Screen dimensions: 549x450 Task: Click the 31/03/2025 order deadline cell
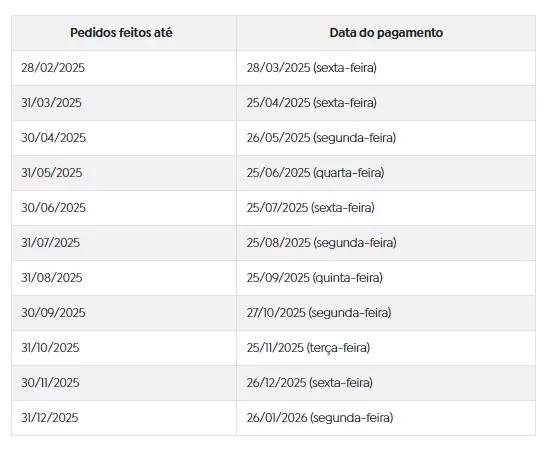124,103
